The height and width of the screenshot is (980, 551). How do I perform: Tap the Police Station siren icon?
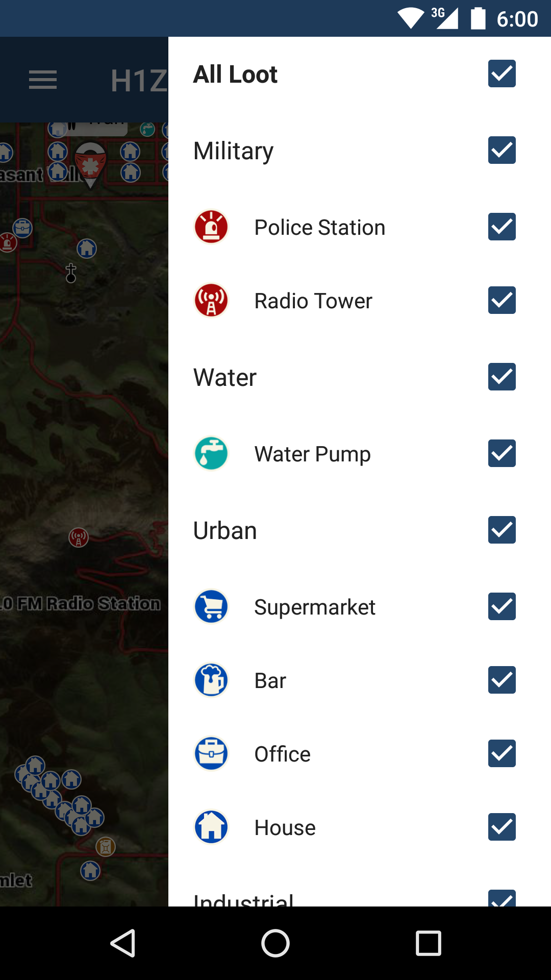point(211,227)
